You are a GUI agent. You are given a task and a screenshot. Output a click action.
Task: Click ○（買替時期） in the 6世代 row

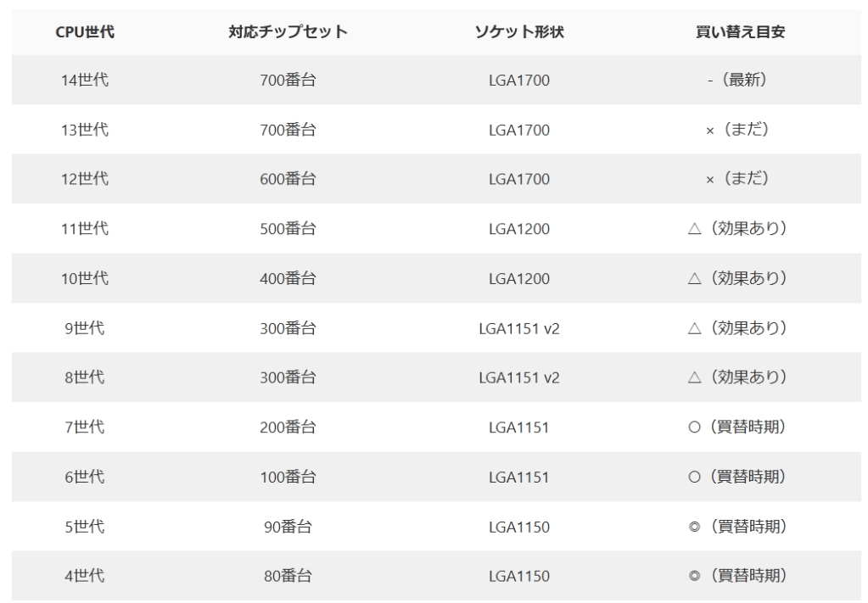click(736, 477)
